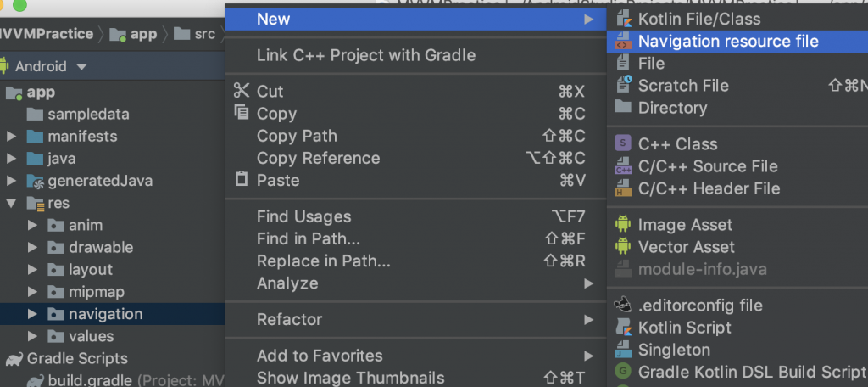Viewport: 868px width, 387px height.
Task: Click the Navigation resource file icon
Action: point(624,41)
